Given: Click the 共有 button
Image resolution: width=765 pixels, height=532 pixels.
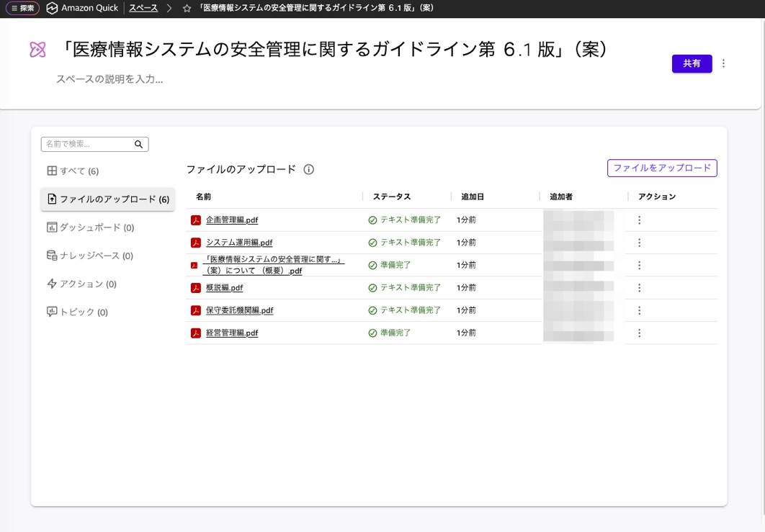Looking at the screenshot, I should tap(692, 63).
